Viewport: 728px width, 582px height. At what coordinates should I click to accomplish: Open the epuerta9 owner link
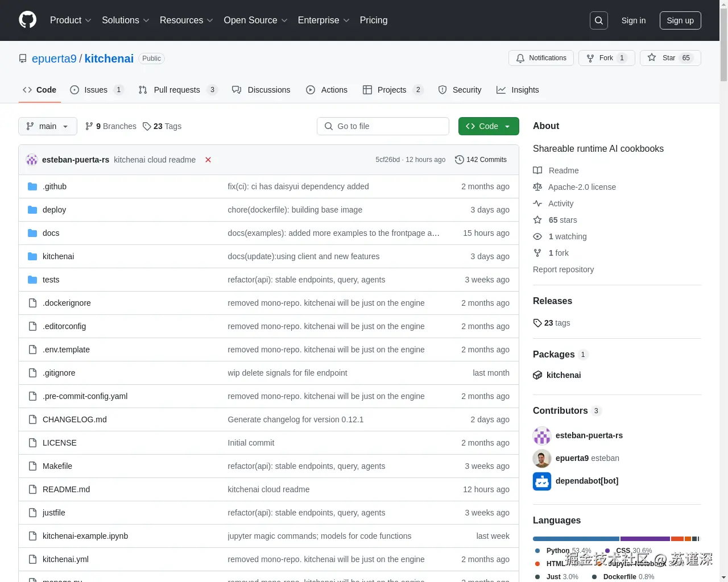coord(54,59)
